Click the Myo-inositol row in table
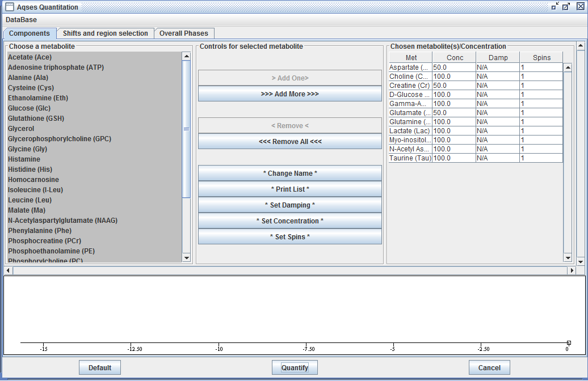Screen dimensions: 588x381 click(476, 139)
